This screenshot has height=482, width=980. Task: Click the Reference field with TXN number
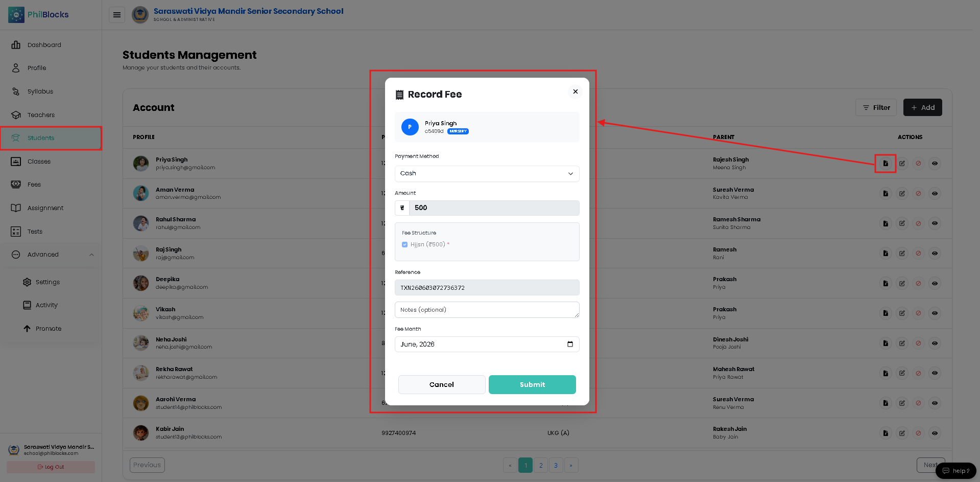[487, 288]
